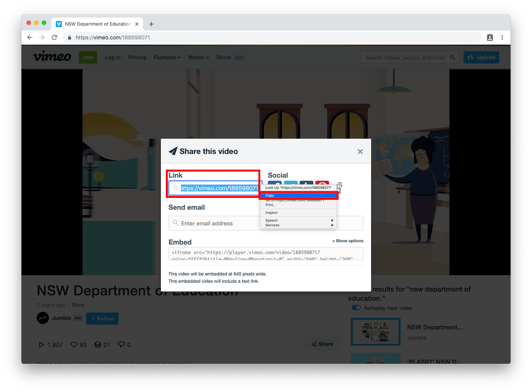The width and height of the screenshot is (532, 392).
Task: Expand embed Show options
Action: (x=348, y=241)
